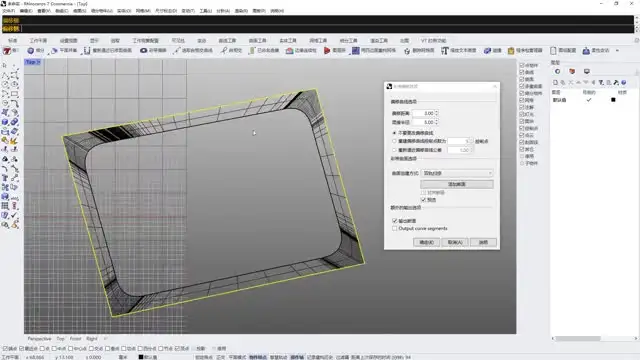Select the rectangular Array grid tool
Screen dimensions: 640x360
coord(5,206)
